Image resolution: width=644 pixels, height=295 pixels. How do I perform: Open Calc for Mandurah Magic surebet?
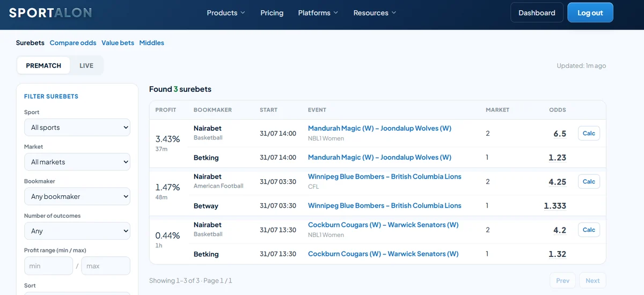point(589,134)
